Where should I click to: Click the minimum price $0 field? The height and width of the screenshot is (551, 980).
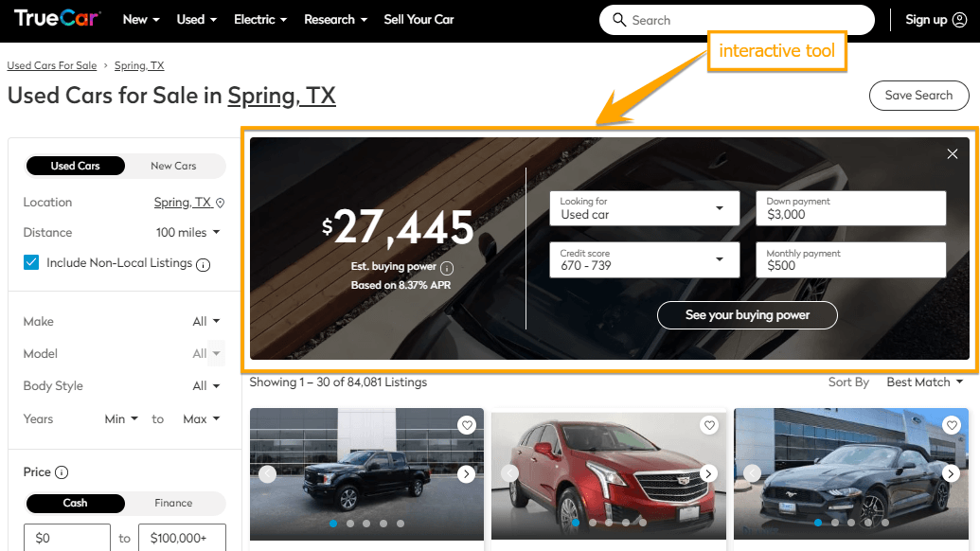point(67,538)
